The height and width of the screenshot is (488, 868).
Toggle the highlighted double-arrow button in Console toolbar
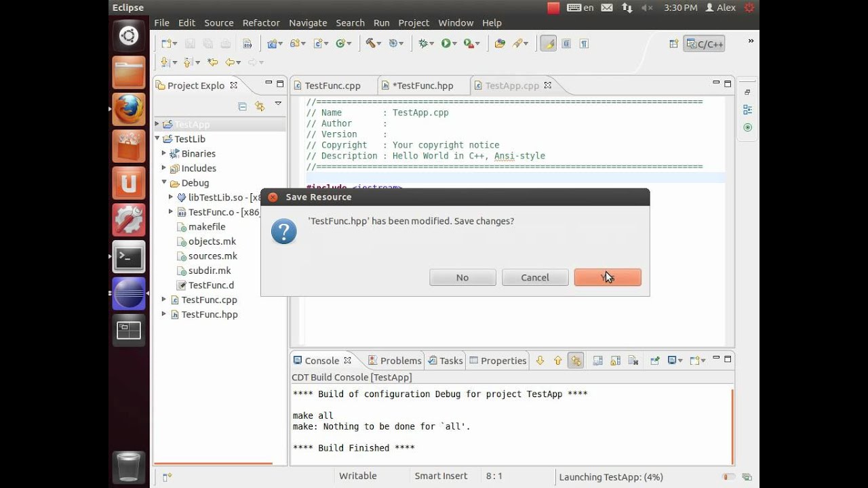[x=576, y=361]
